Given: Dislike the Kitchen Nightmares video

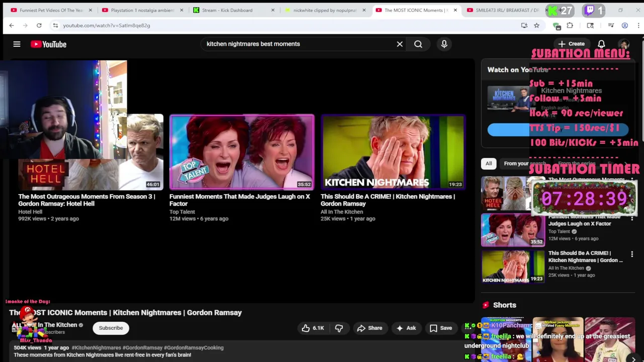Looking at the screenshot, I should 339,328.
